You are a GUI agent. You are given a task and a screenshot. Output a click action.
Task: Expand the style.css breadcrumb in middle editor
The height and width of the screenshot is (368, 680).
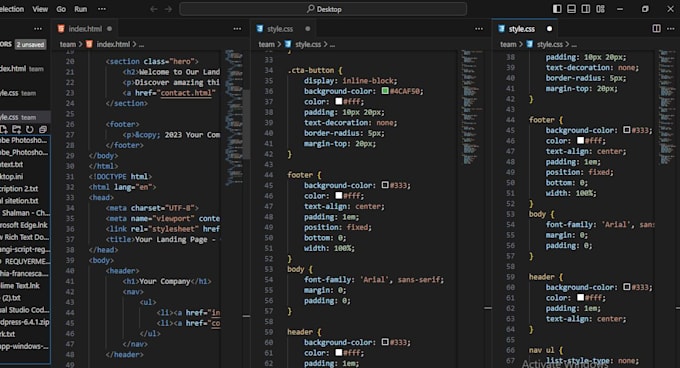click(308, 44)
